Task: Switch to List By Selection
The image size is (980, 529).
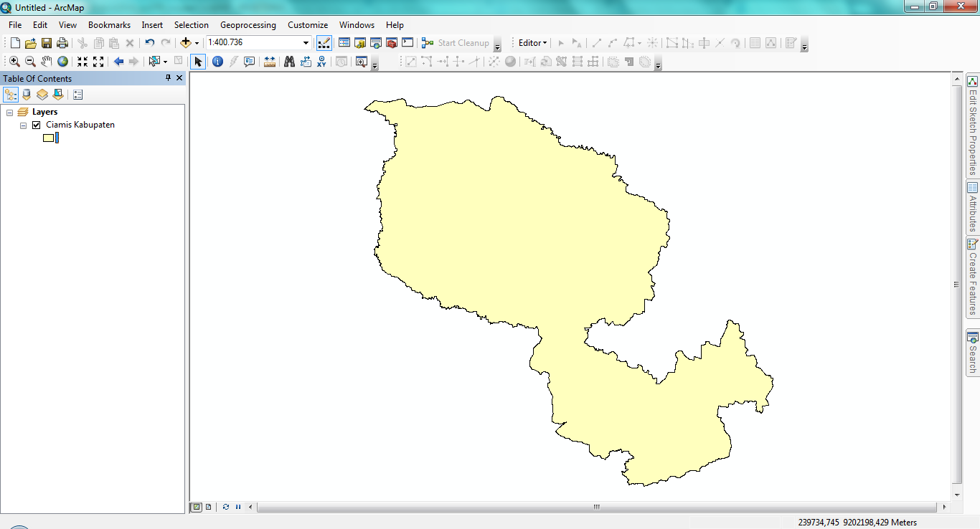Action: (58, 95)
